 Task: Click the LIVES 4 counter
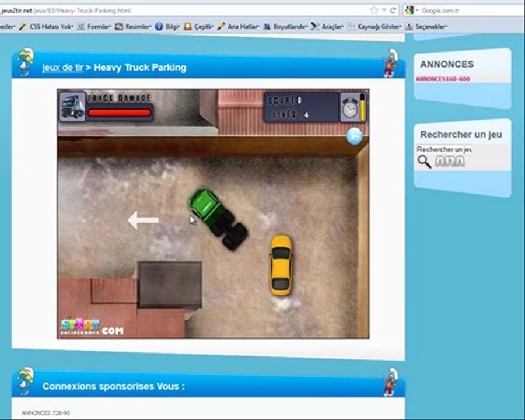click(x=290, y=114)
